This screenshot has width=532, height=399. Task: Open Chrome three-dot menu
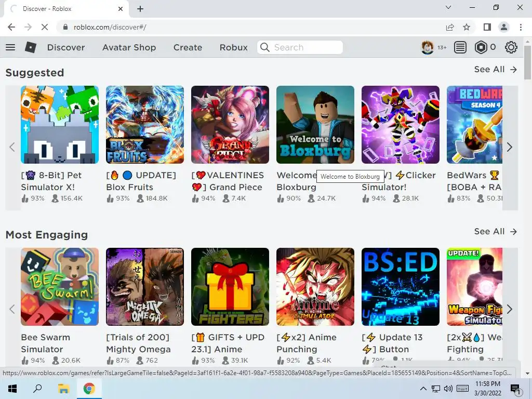pos(521,27)
